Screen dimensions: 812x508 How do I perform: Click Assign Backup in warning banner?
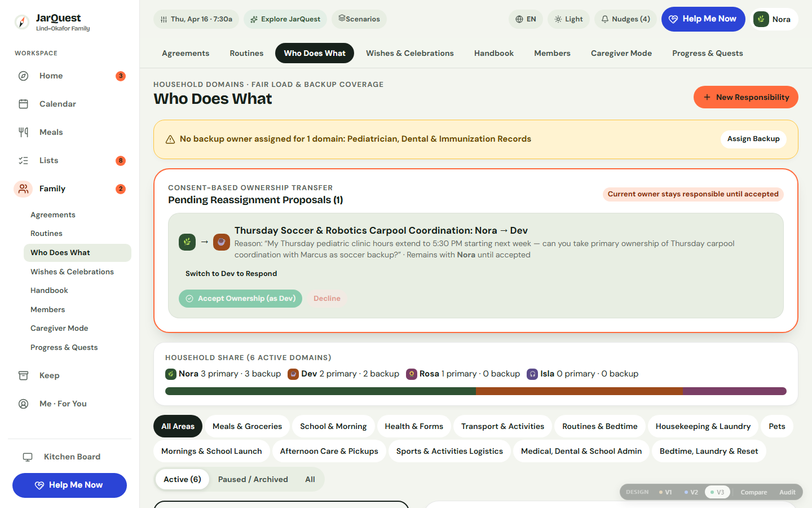tap(753, 139)
